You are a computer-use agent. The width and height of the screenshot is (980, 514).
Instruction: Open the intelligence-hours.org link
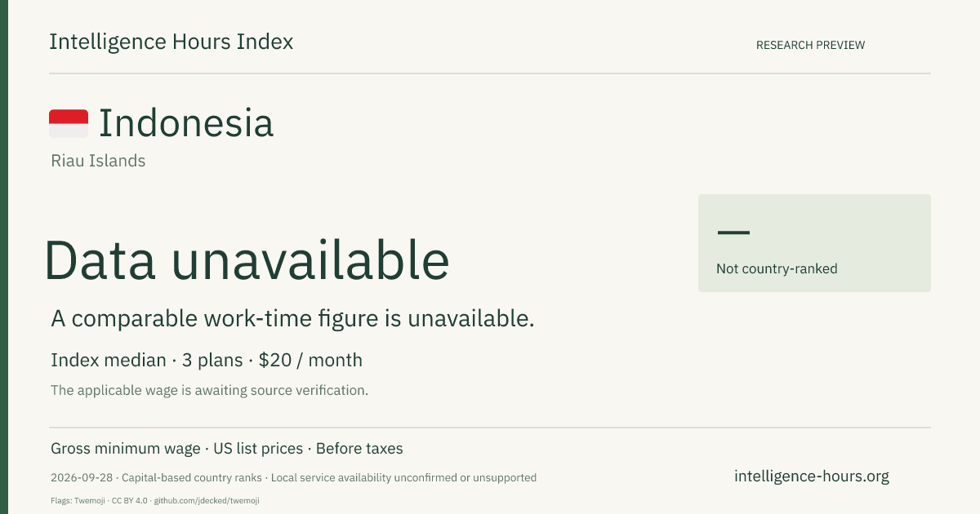(x=812, y=476)
